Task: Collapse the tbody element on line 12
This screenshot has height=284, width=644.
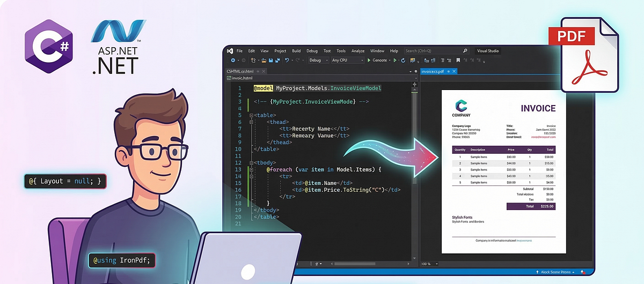Action: (251, 162)
